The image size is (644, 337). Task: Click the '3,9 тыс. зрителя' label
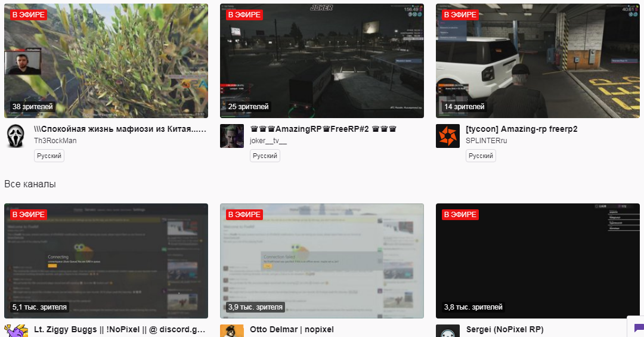pos(255,307)
